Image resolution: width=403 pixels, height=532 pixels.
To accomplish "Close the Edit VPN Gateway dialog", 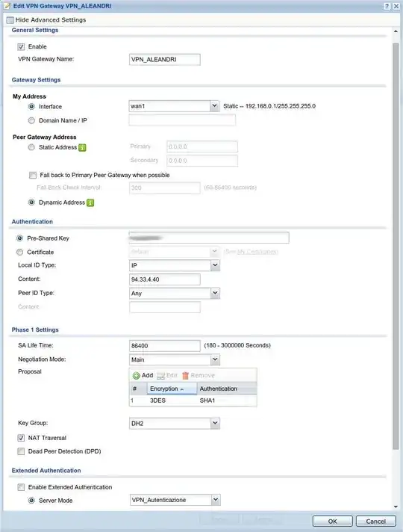I will pyautogui.click(x=396, y=6).
